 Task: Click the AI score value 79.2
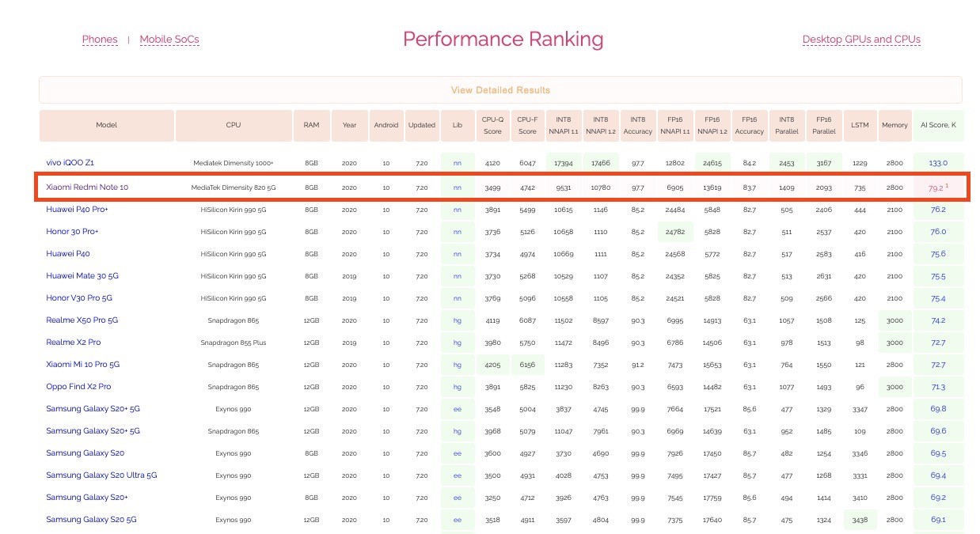click(x=936, y=188)
